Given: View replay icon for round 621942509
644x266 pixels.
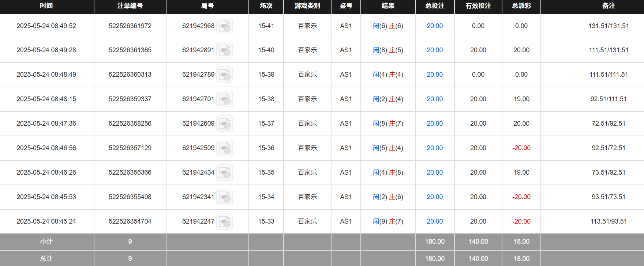Looking at the screenshot, I should 224,148.
